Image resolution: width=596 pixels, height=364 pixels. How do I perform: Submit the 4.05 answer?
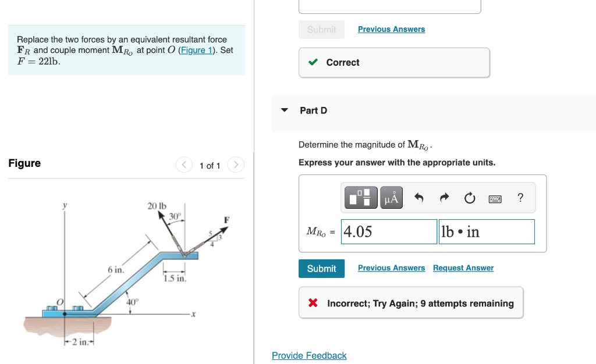(321, 268)
